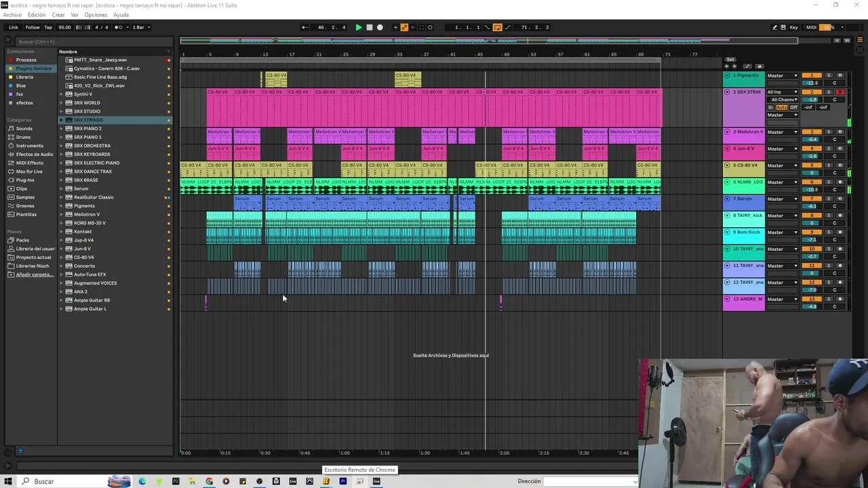Click the Follow playback arrow icon

304,27
